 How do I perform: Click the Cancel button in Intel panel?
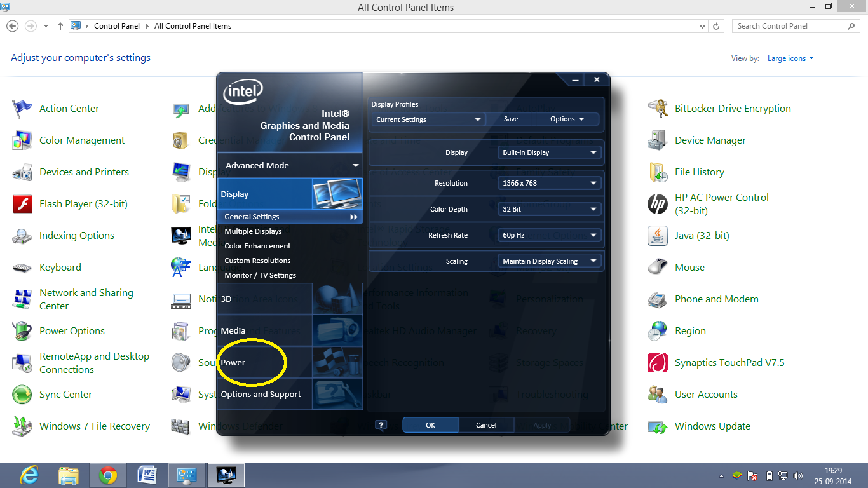point(486,425)
